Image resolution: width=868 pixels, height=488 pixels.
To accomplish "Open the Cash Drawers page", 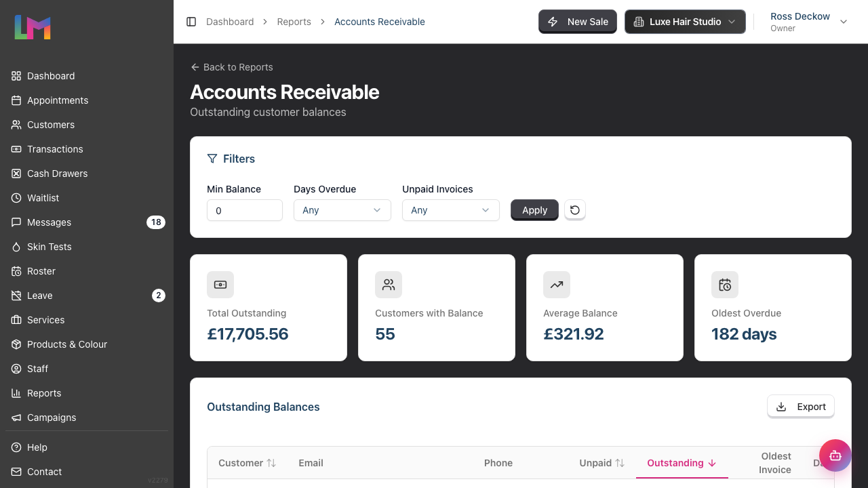I will click(87, 174).
